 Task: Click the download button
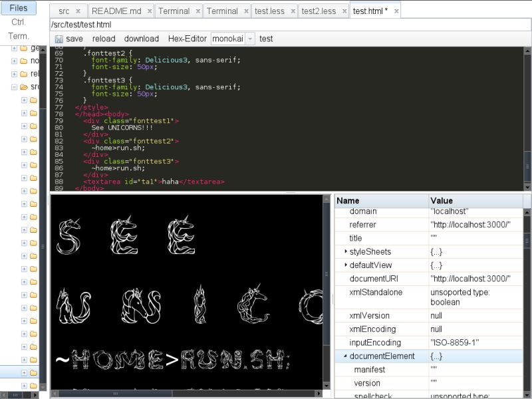pos(141,39)
